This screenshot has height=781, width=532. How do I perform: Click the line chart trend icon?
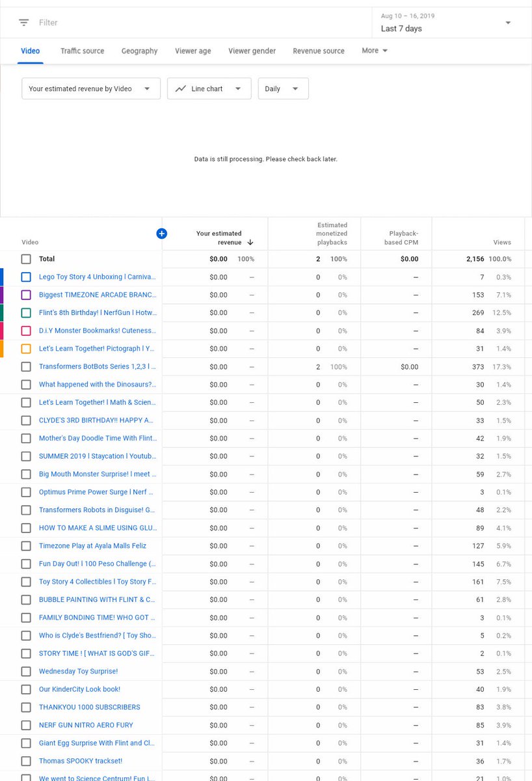(181, 89)
